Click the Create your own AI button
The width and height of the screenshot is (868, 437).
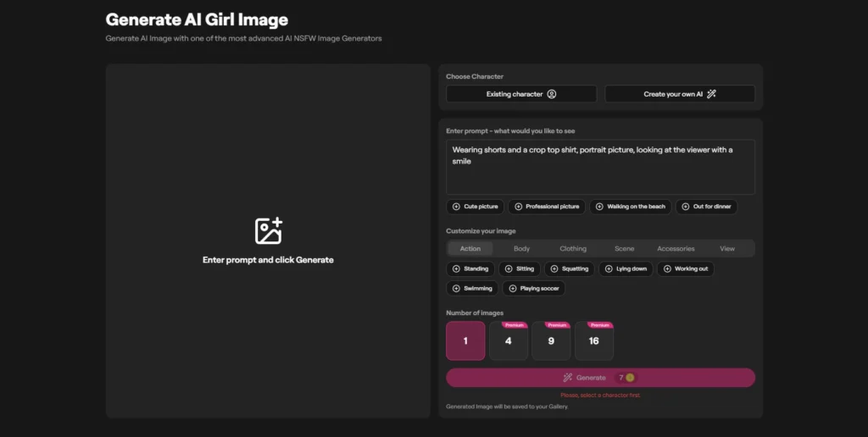680,94
